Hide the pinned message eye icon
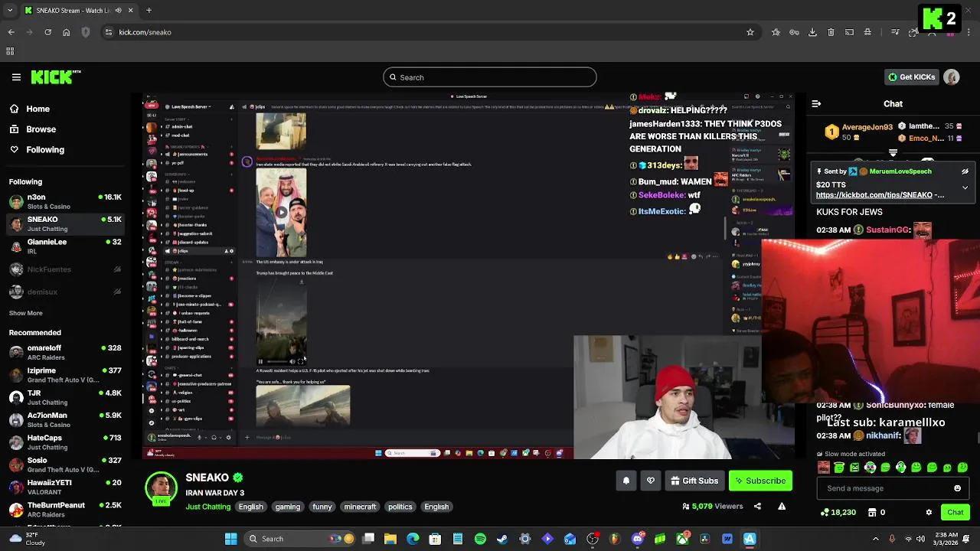Viewport: 980px width, 551px height. tap(965, 171)
